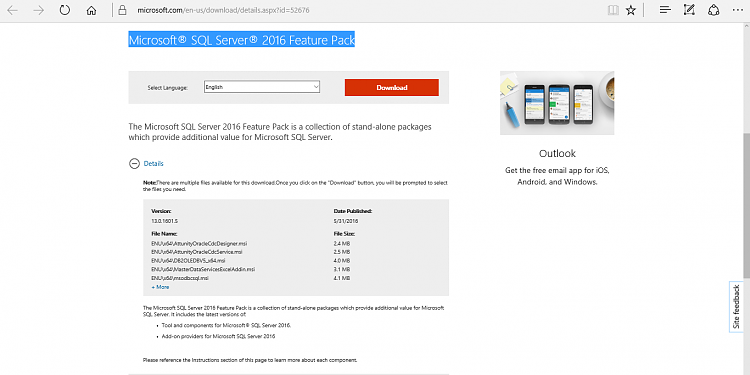Image resolution: width=750 pixels, height=375 pixels.
Task: Click the red Download button
Action: pos(392,88)
